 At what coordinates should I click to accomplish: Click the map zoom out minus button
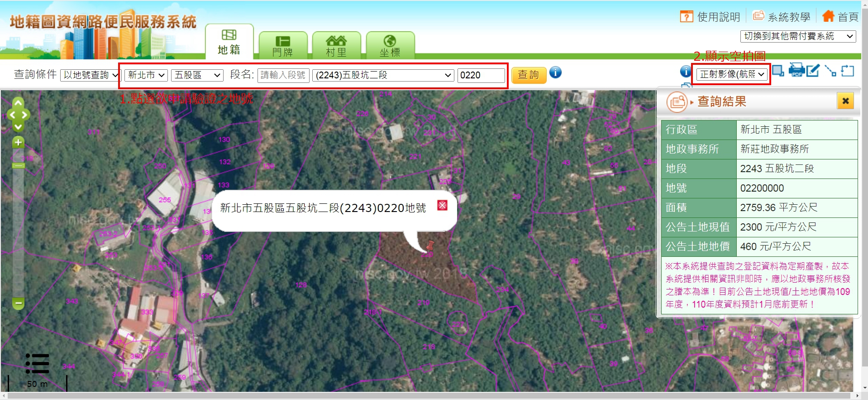(18, 303)
